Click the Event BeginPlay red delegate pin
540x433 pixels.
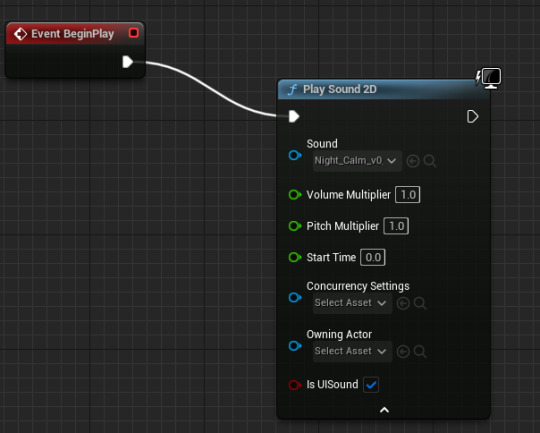tap(134, 33)
